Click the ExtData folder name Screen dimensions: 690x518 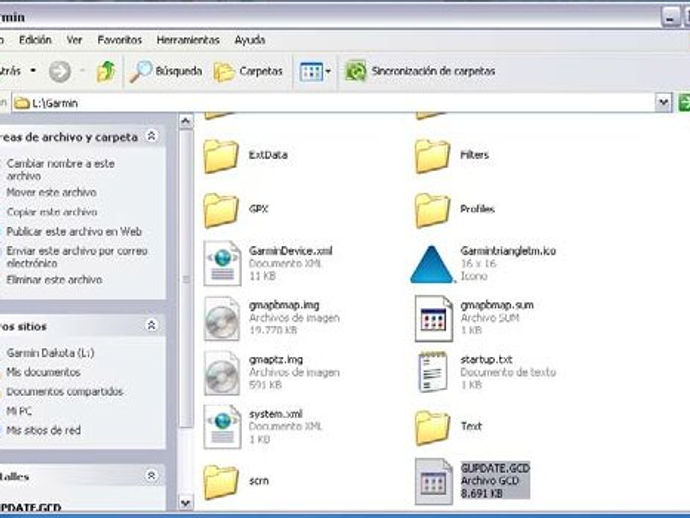pos(268,155)
